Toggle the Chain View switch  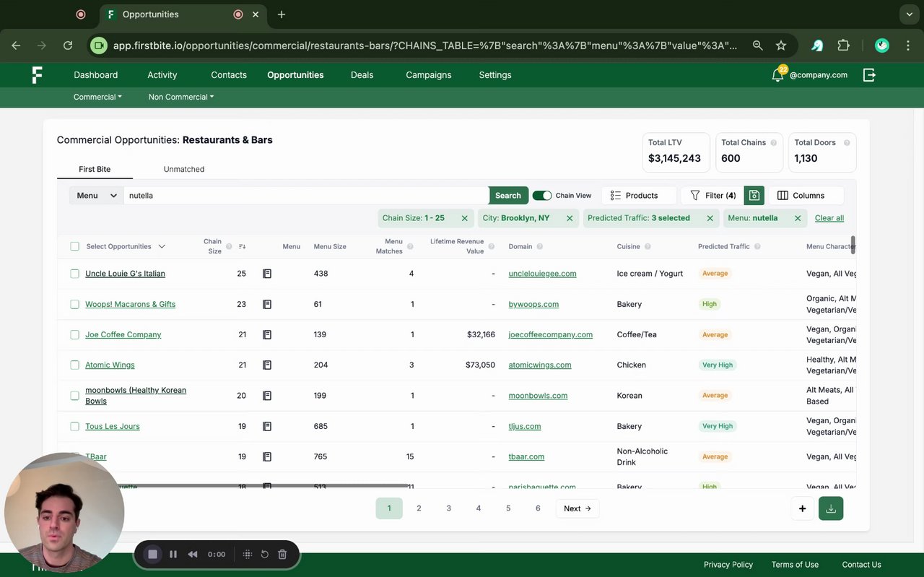click(x=542, y=196)
